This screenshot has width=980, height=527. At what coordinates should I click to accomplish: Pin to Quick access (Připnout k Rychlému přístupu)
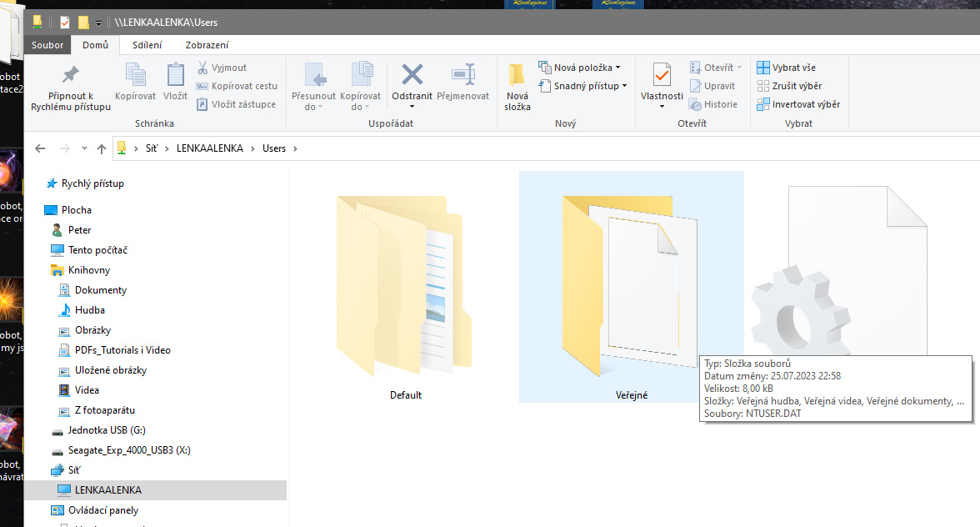[71, 88]
